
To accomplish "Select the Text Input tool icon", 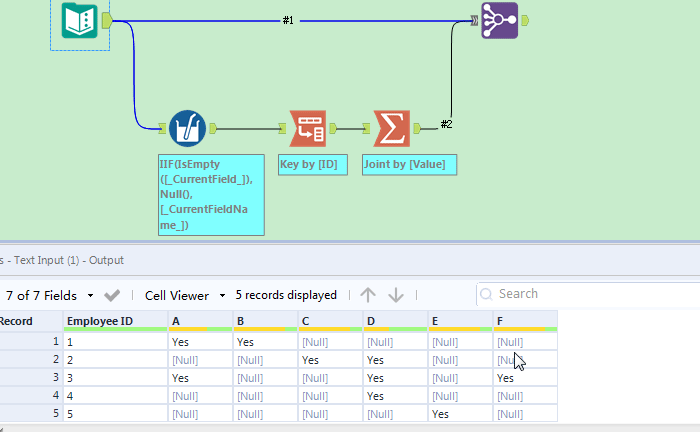I will pyautogui.click(x=79, y=21).
